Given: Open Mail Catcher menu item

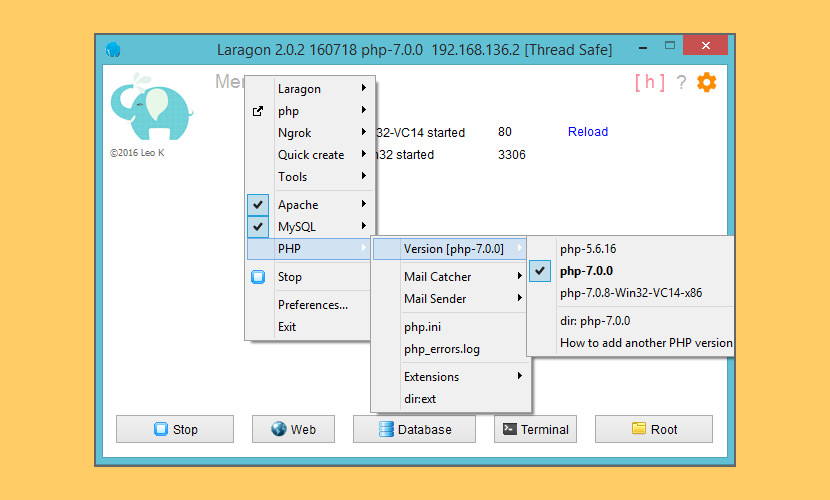Looking at the screenshot, I should [449, 277].
